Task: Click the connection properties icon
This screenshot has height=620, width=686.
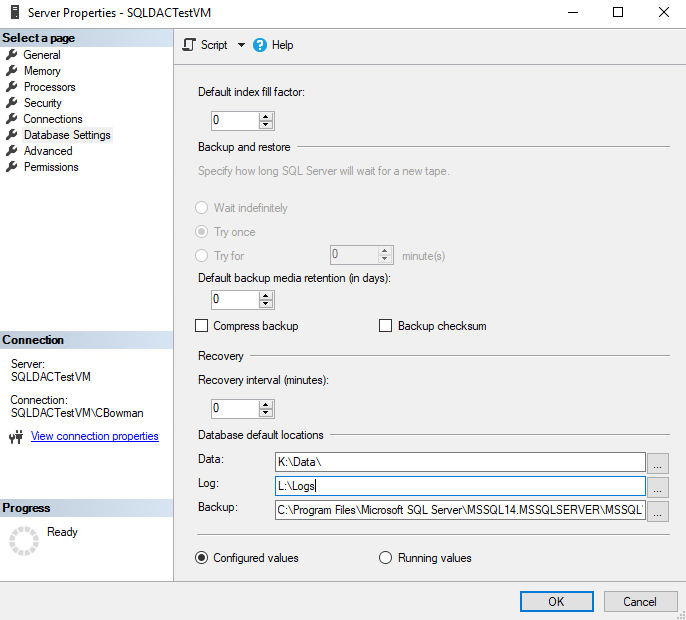Action: tap(16, 437)
